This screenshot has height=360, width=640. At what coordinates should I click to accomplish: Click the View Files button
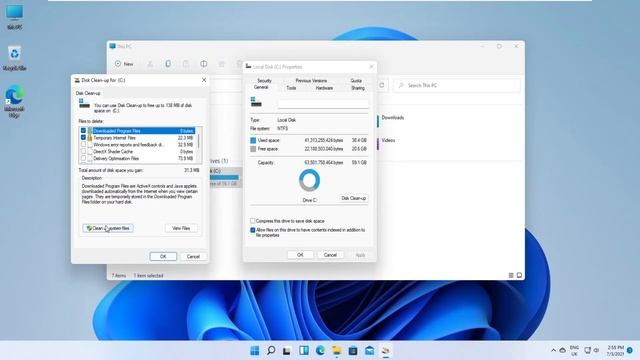coord(181,228)
